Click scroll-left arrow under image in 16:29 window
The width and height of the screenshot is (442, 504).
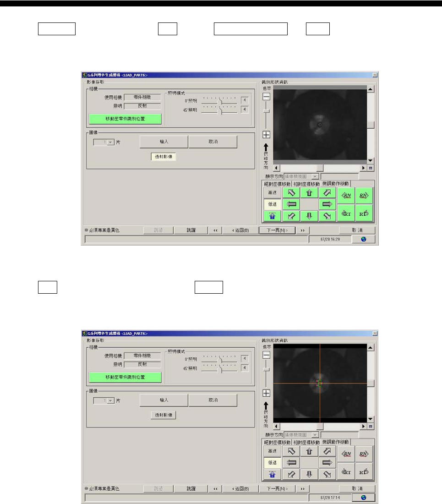pyautogui.click(x=277, y=168)
